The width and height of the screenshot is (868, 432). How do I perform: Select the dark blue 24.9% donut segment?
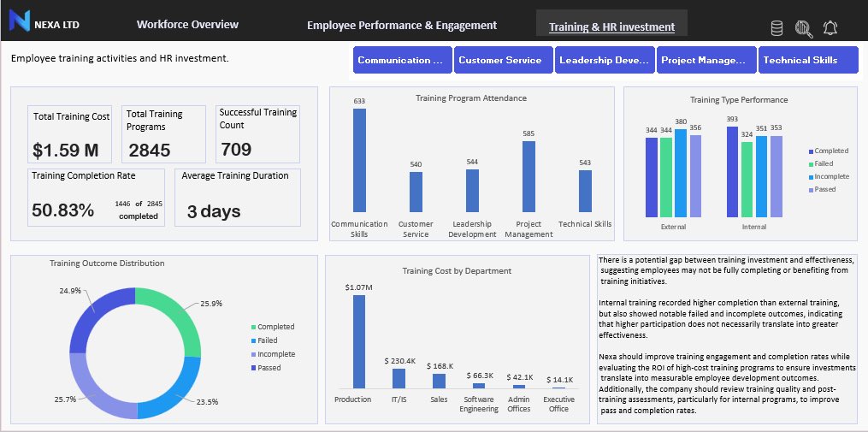(x=95, y=313)
